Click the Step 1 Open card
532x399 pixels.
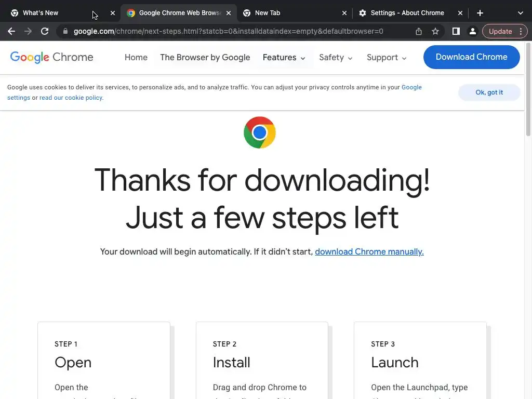[104, 361]
